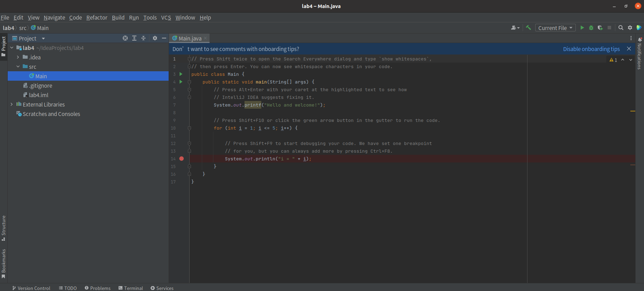Dismiss the onboarding tips banner
The image size is (644, 291).
629,49
